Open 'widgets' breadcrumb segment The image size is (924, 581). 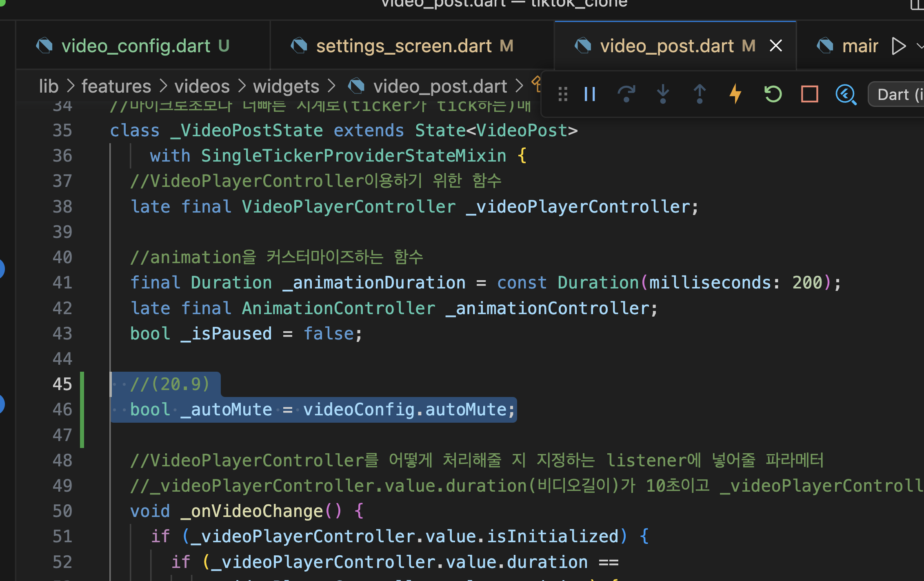pos(286,86)
